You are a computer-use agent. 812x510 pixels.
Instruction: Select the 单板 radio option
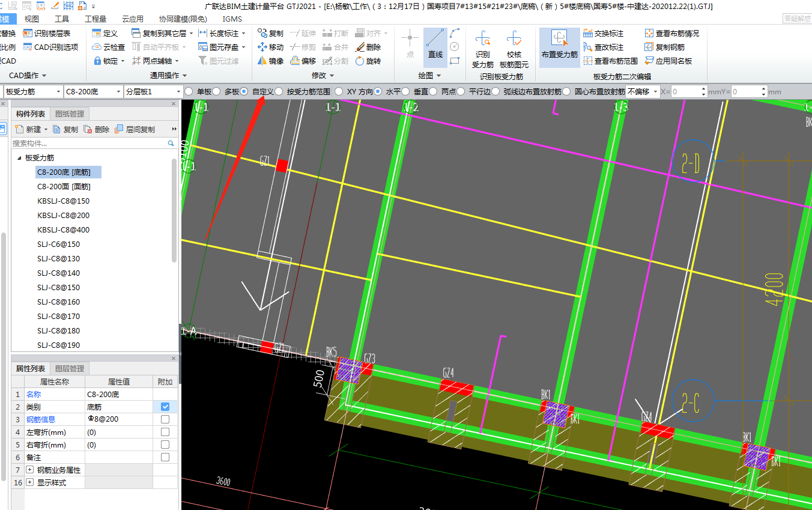click(189, 92)
